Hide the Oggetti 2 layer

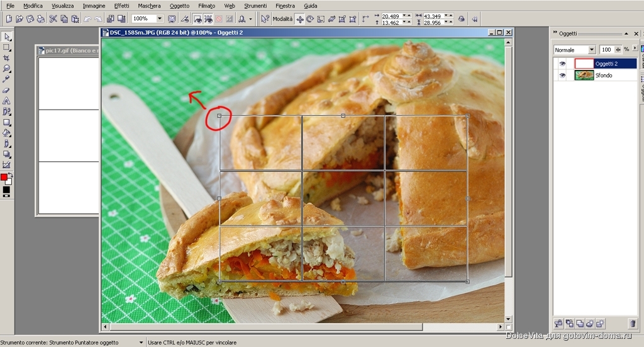click(x=562, y=64)
